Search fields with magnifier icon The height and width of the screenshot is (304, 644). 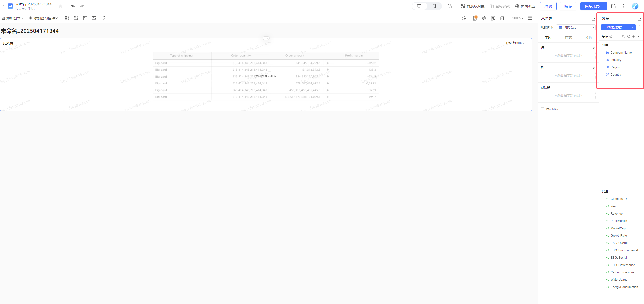click(623, 36)
